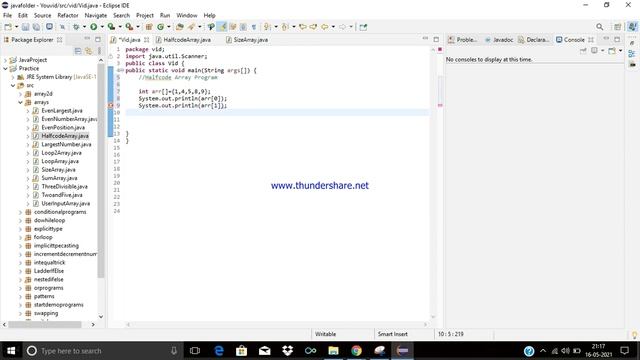Click the External Tools run icon
This screenshot has width=640, height=360.
click(x=129, y=27)
